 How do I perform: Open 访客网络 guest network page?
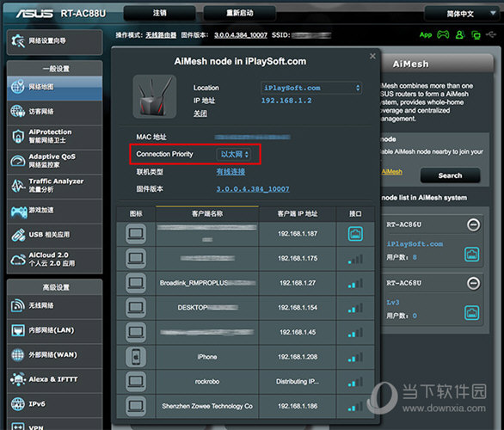pyautogui.click(x=54, y=112)
